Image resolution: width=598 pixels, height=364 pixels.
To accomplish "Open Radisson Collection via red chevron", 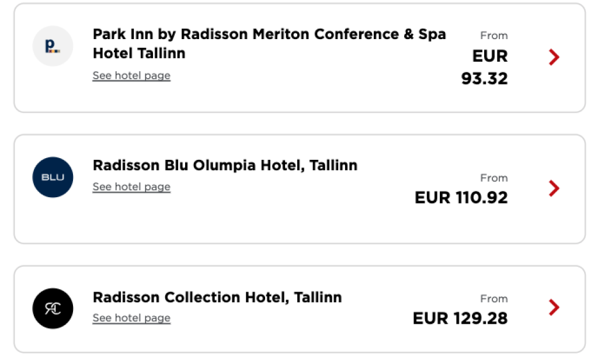I will (554, 307).
